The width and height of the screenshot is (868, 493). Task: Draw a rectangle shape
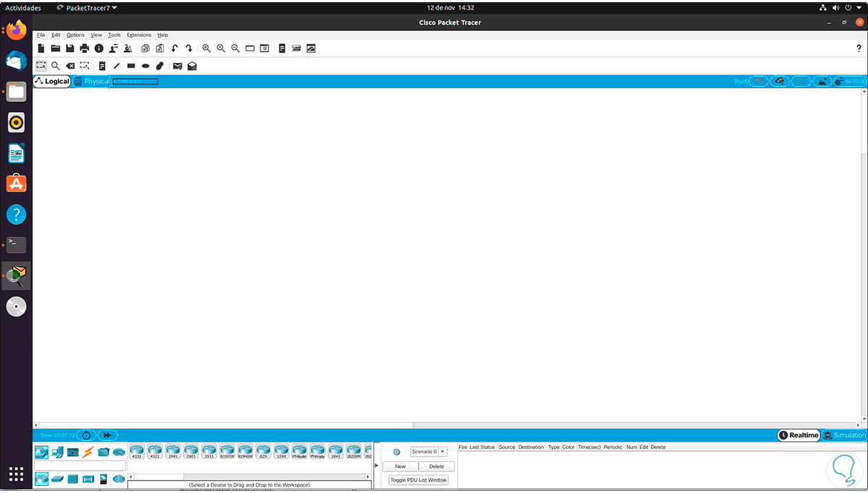pos(131,66)
